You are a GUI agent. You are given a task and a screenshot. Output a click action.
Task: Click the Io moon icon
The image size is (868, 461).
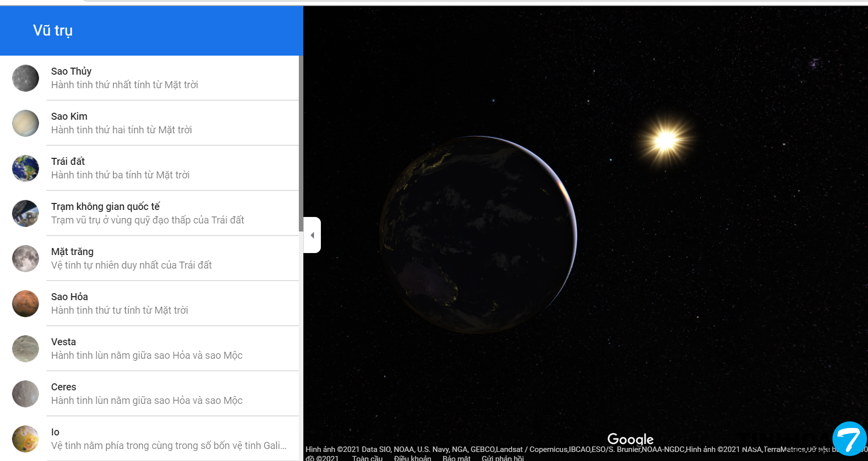click(26, 439)
